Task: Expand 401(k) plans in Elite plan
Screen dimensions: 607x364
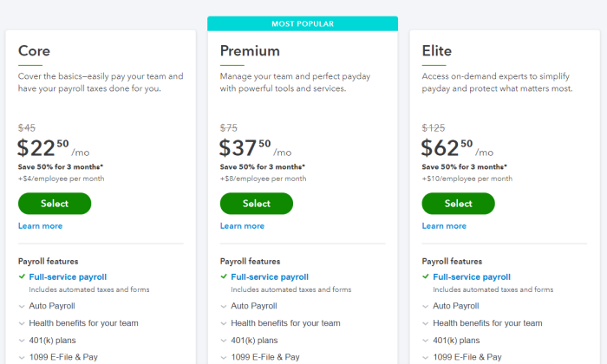Action: pos(451,341)
